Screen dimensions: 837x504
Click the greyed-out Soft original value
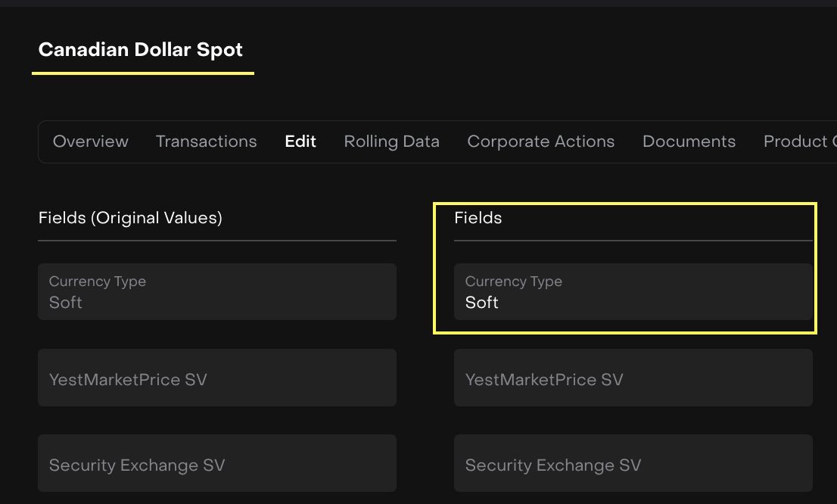tap(66, 303)
